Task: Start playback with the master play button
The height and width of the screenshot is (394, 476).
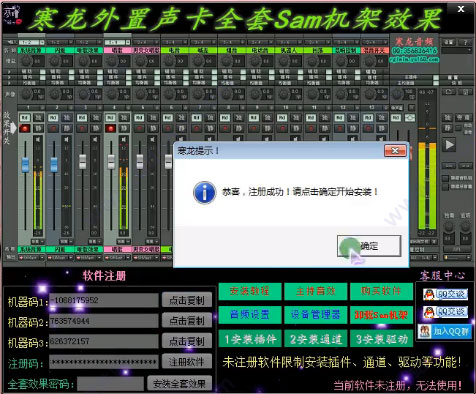Action: point(449,145)
